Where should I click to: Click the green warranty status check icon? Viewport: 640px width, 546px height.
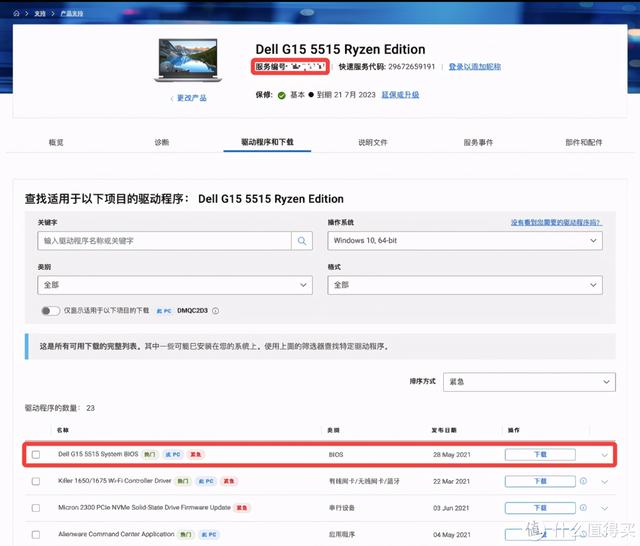(282, 95)
